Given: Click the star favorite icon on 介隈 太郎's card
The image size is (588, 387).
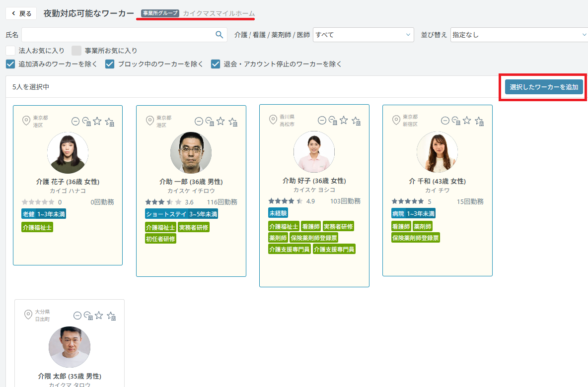Looking at the screenshot, I should 99,316.
